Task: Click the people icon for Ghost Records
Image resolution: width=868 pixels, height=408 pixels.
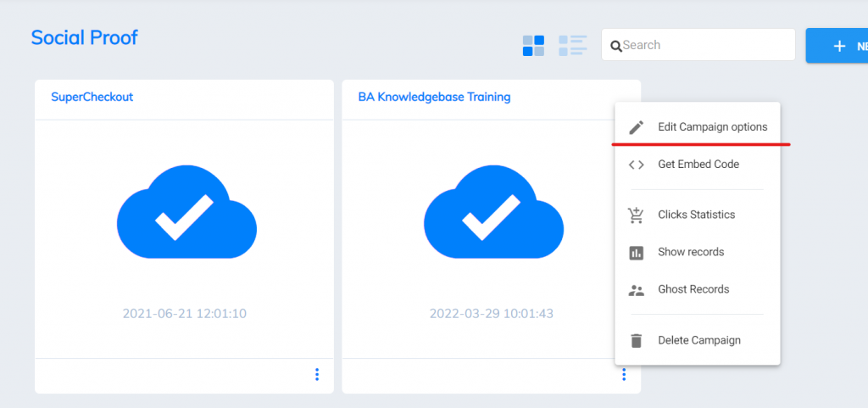Action: (637, 289)
